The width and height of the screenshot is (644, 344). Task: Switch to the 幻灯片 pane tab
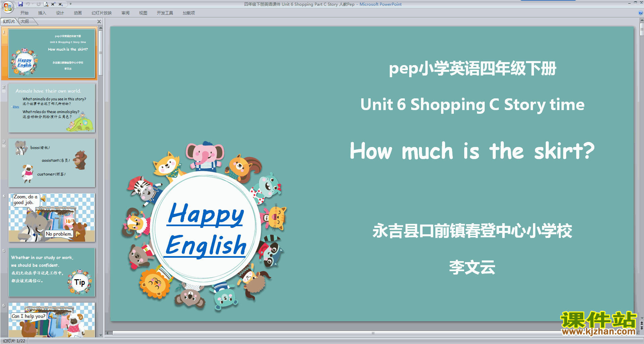(x=9, y=21)
